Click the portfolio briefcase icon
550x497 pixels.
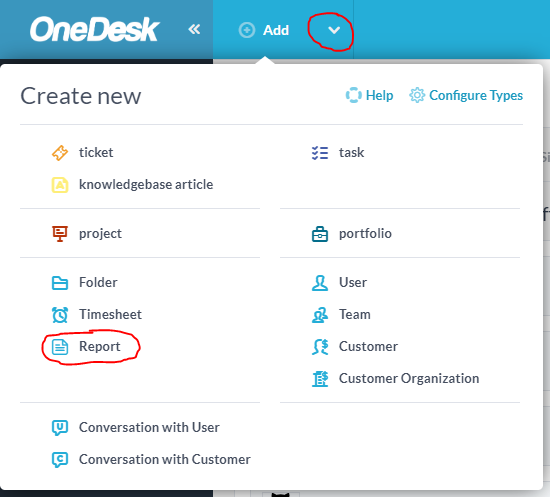pyautogui.click(x=320, y=234)
